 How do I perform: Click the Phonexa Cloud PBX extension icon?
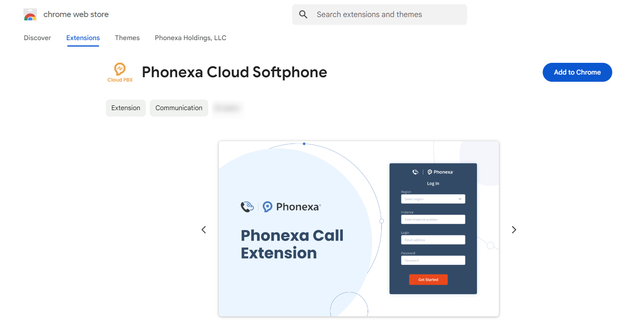(x=120, y=72)
